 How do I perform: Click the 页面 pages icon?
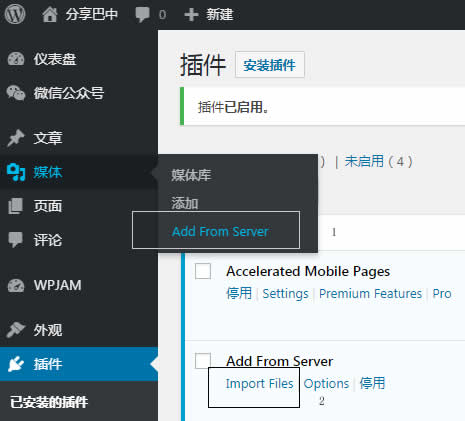(x=16, y=206)
